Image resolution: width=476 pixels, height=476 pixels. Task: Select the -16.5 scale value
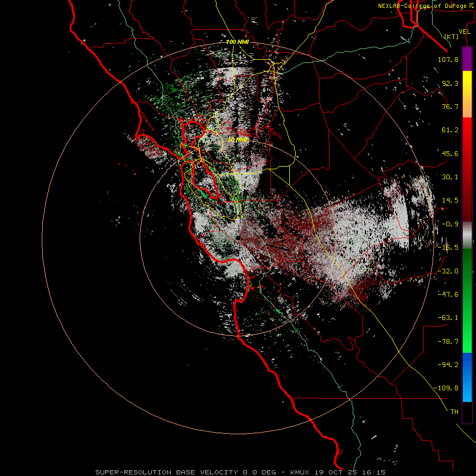(x=448, y=248)
